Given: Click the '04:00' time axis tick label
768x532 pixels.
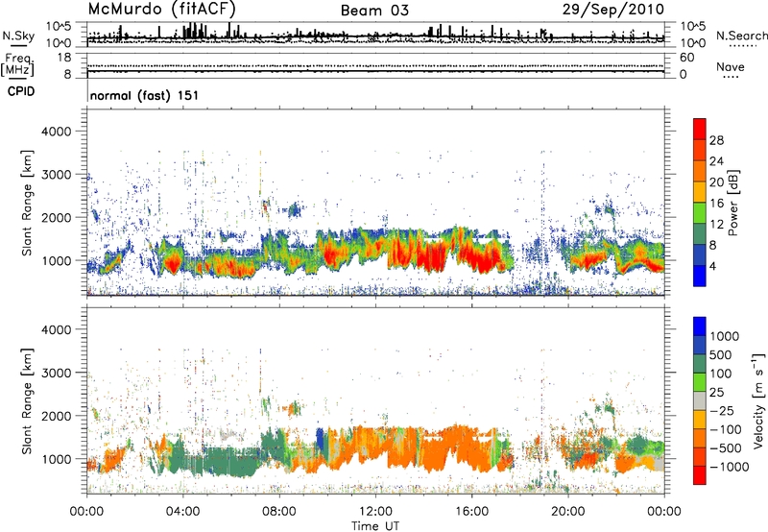Looking at the screenshot, I should click(183, 512).
